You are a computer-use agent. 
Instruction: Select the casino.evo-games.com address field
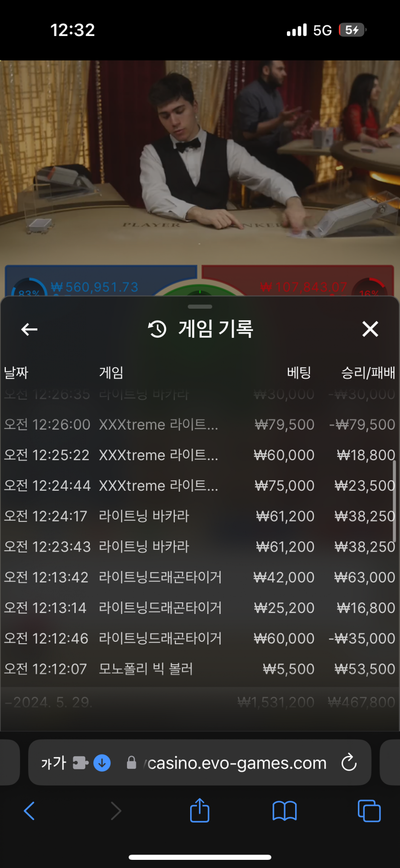[x=200, y=763]
